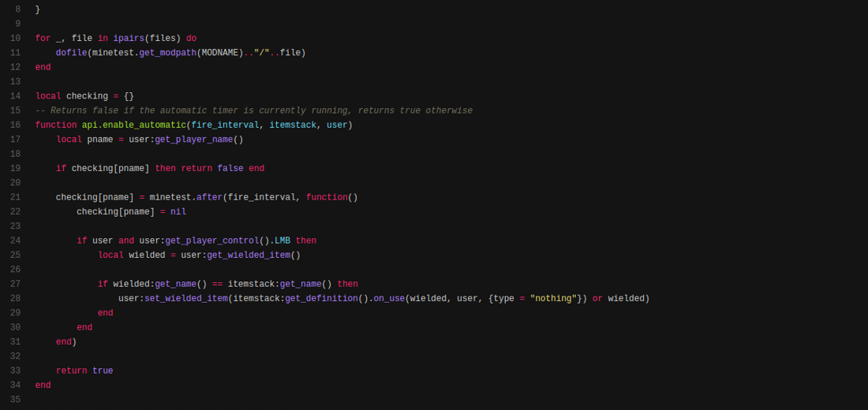Click the final 'end' on line 34
The width and height of the screenshot is (868, 410).
pyautogui.click(x=43, y=385)
